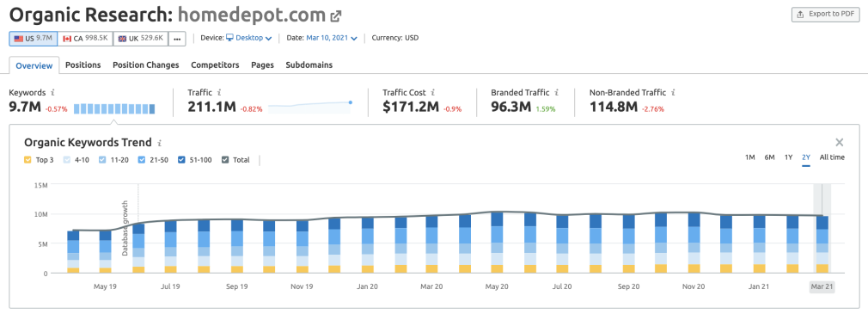Click the Organic Keywords Trend info icon
This screenshot has width=868, height=314.
click(x=160, y=143)
